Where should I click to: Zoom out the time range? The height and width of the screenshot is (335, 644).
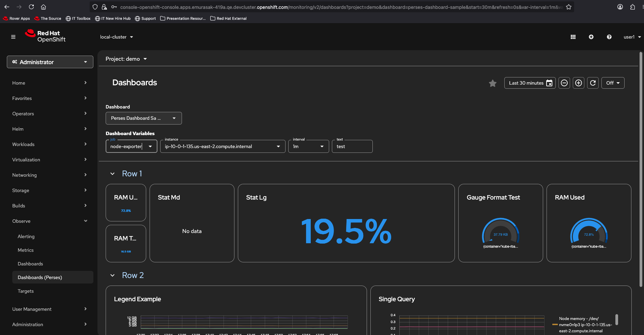[564, 83]
